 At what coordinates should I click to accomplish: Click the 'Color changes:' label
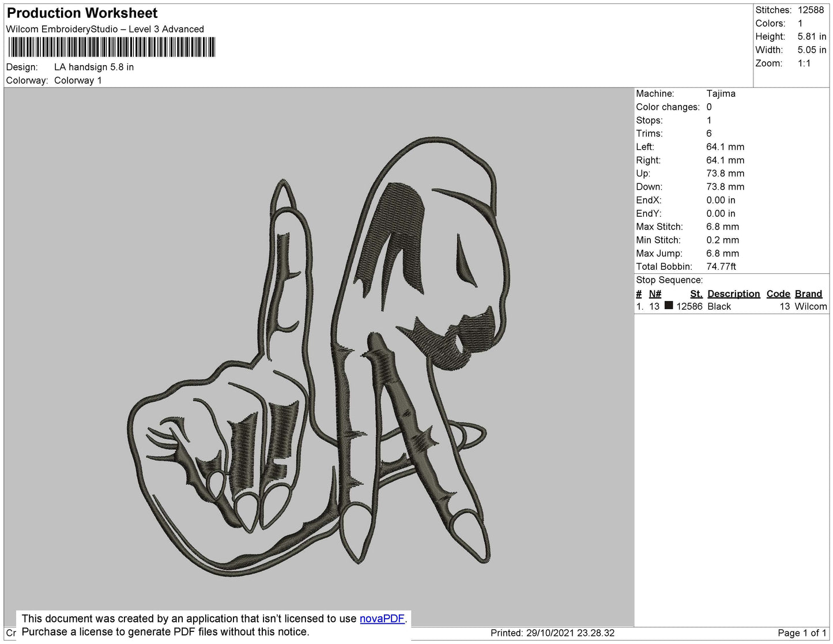tap(668, 107)
